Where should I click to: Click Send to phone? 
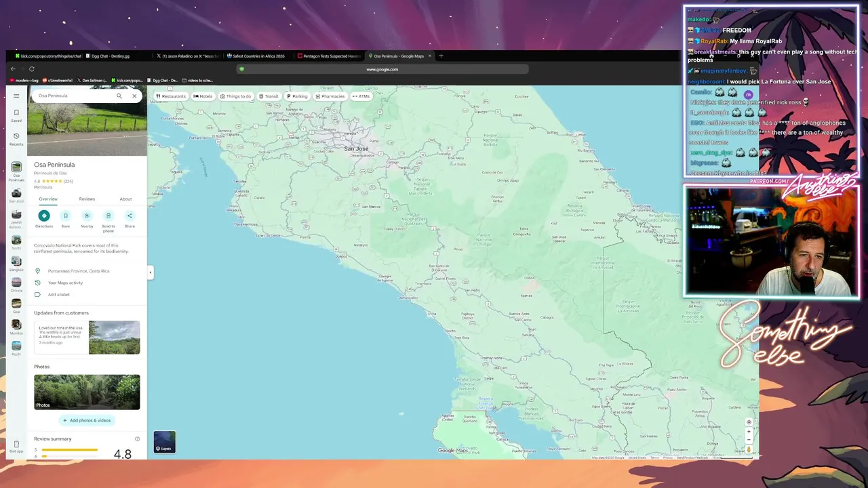108,221
